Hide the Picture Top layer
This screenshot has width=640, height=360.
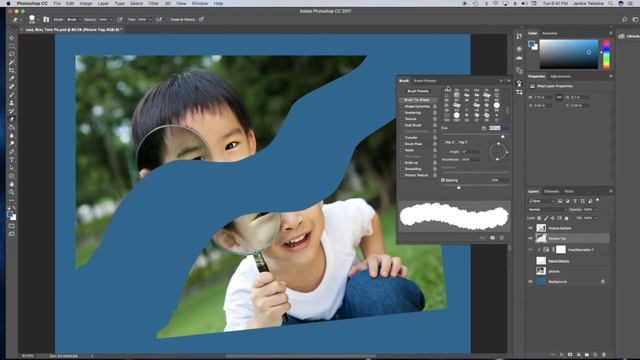tap(530, 238)
